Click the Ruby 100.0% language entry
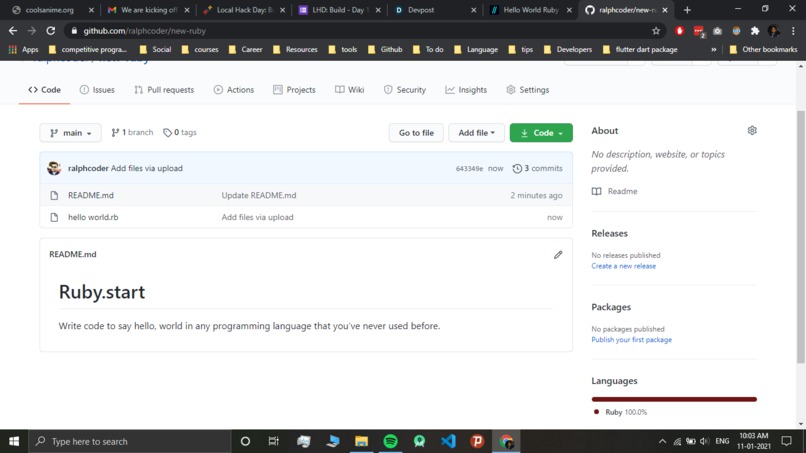The width and height of the screenshot is (806, 453). (626, 412)
